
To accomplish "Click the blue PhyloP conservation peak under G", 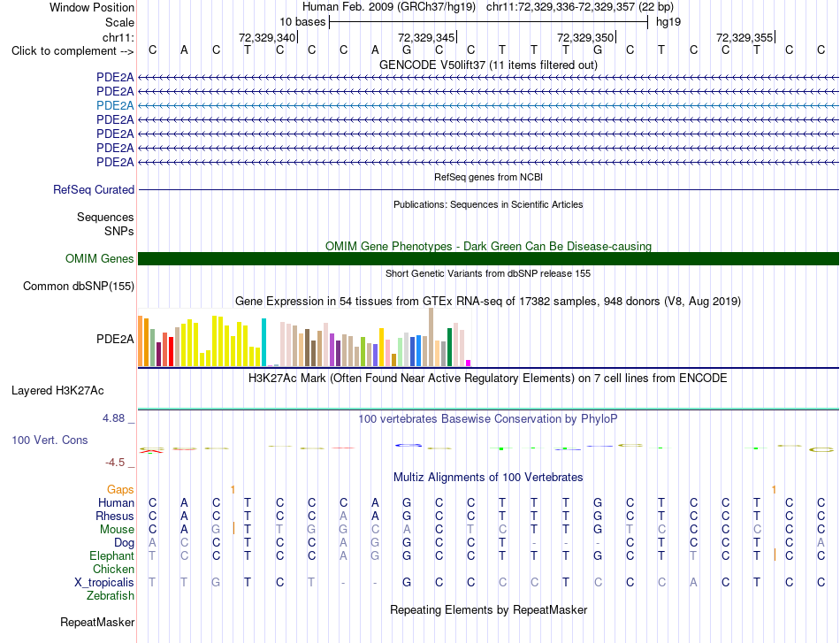I will 409,445.
